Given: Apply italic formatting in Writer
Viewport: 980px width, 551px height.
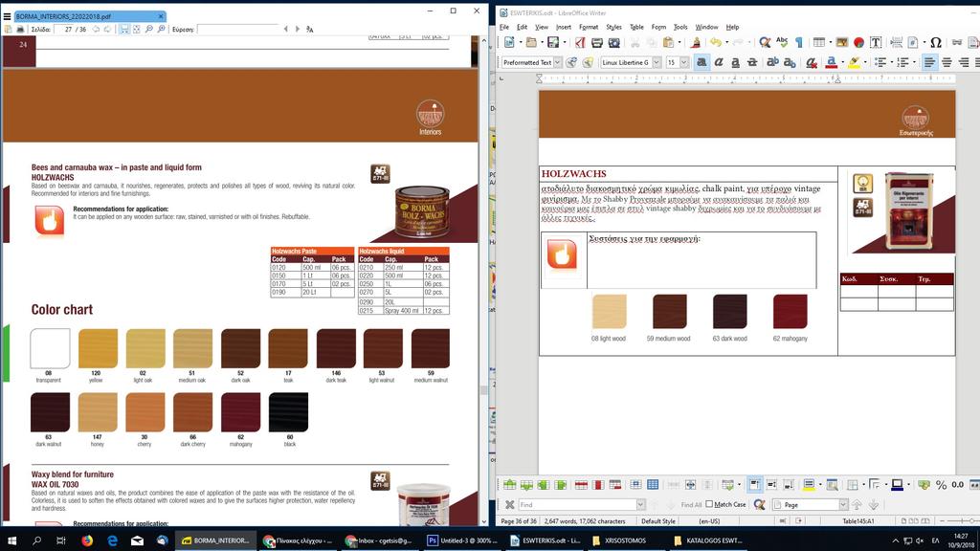Looking at the screenshot, I should tap(719, 62).
